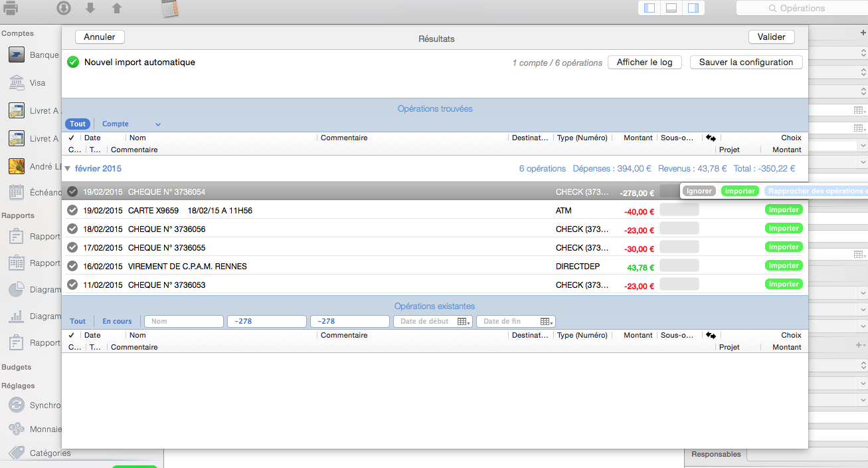
Task: Open the second Rapport table icon
Action: tap(17, 263)
